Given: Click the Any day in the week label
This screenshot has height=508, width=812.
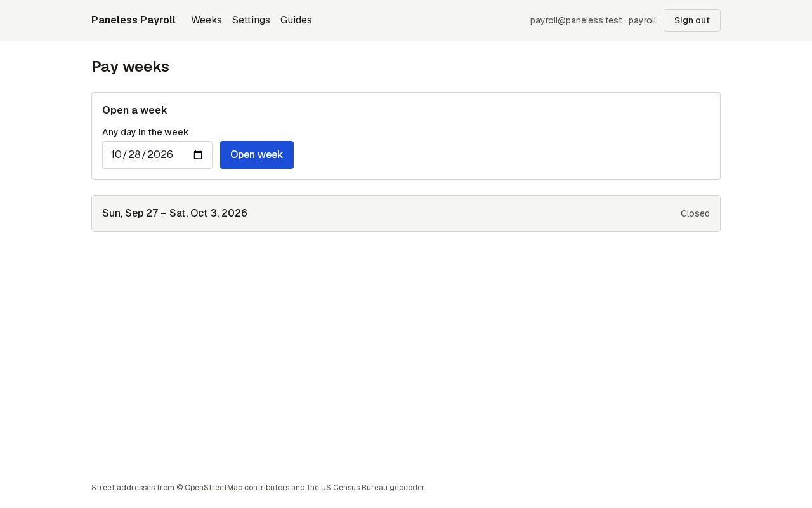Looking at the screenshot, I should tap(145, 132).
